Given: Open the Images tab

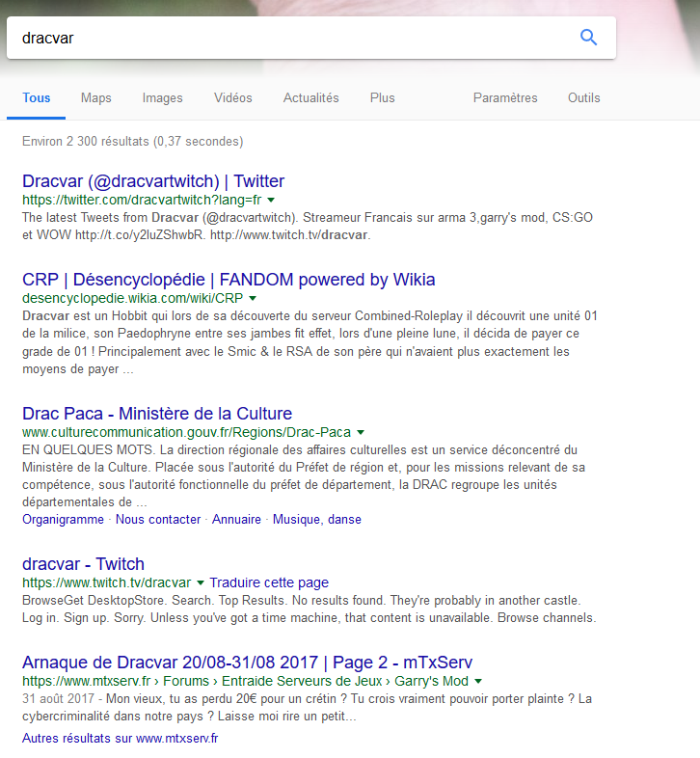Looking at the screenshot, I should [x=162, y=97].
